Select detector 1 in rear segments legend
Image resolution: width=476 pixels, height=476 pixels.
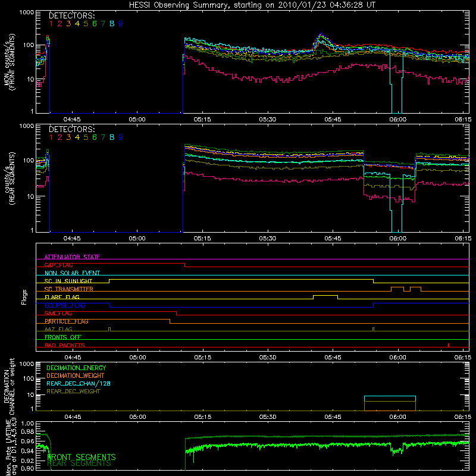51,137
